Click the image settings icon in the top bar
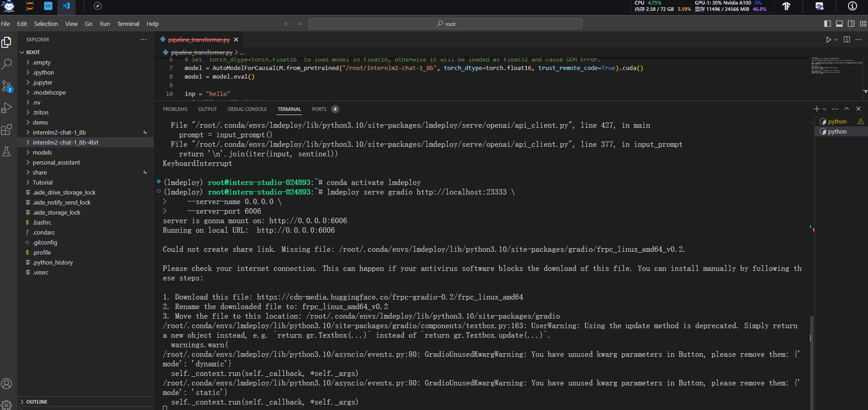This screenshot has width=868, height=410. point(819,6)
